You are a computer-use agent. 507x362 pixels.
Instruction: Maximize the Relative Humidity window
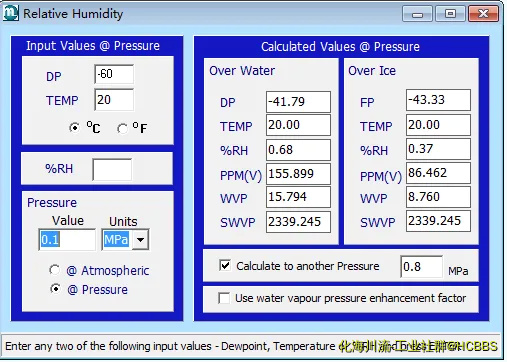point(450,14)
